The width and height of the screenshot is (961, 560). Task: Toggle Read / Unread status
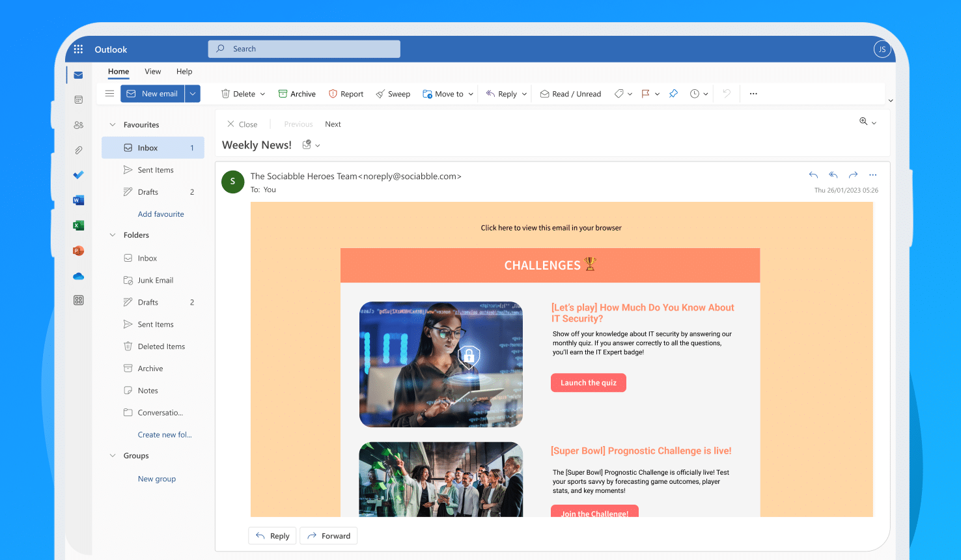click(x=570, y=94)
